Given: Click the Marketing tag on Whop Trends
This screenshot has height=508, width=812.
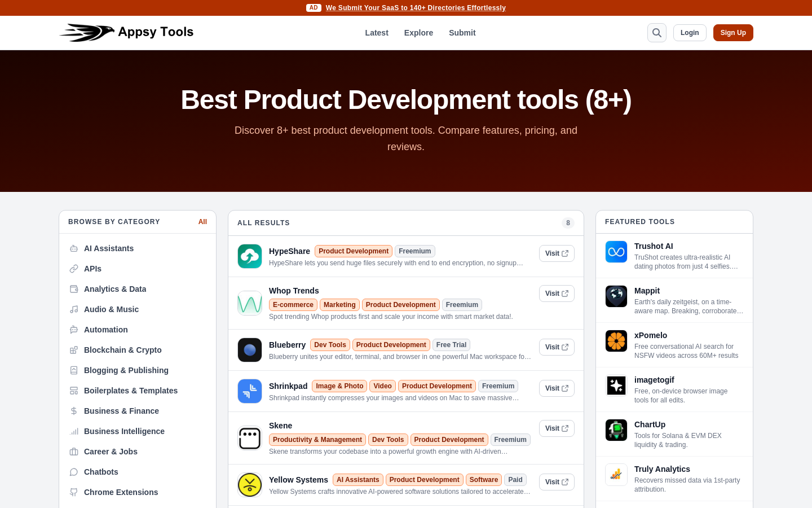Looking at the screenshot, I should [x=339, y=305].
